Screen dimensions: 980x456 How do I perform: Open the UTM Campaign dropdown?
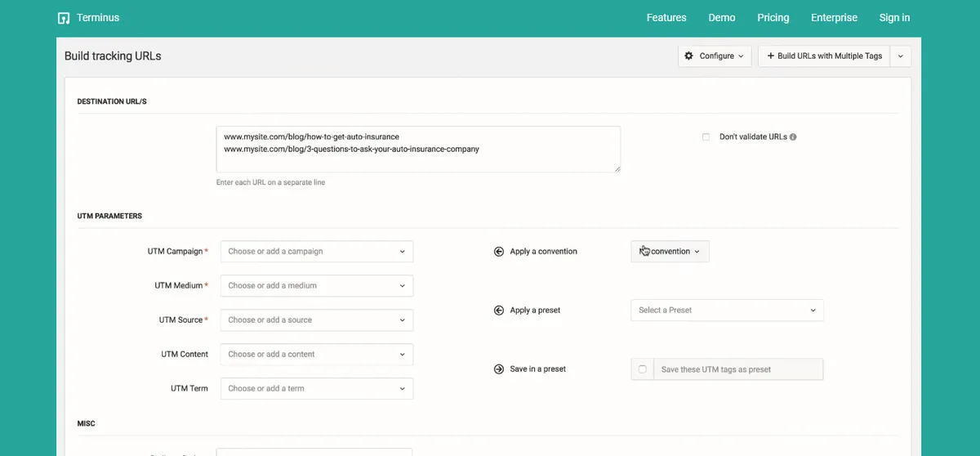[317, 252]
